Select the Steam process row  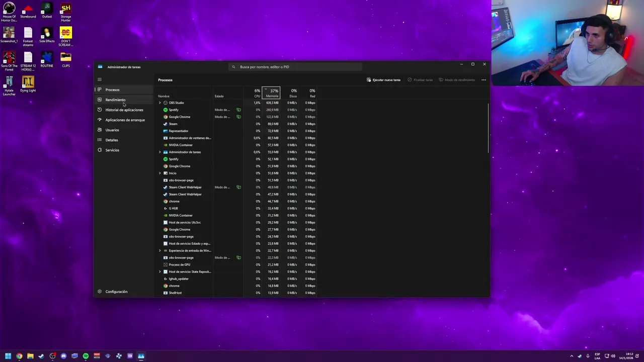click(x=237, y=124)
